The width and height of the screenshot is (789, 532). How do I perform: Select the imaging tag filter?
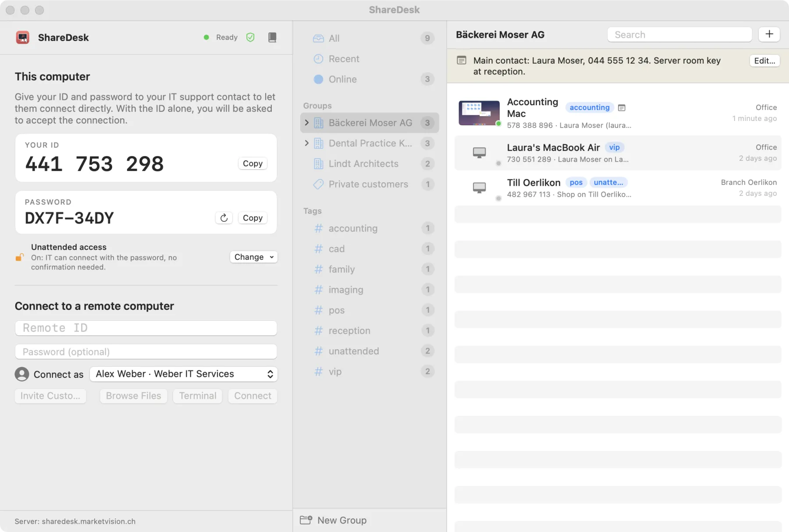click(370, 290)
